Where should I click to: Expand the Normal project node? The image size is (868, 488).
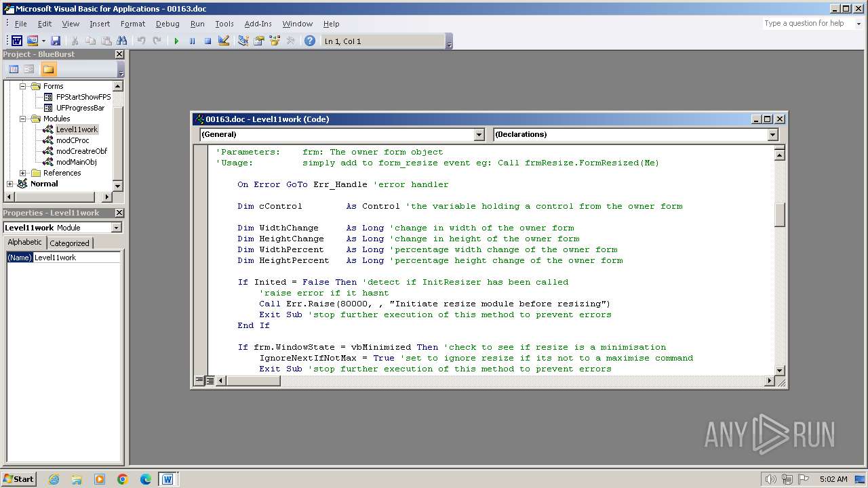point(9,184)
